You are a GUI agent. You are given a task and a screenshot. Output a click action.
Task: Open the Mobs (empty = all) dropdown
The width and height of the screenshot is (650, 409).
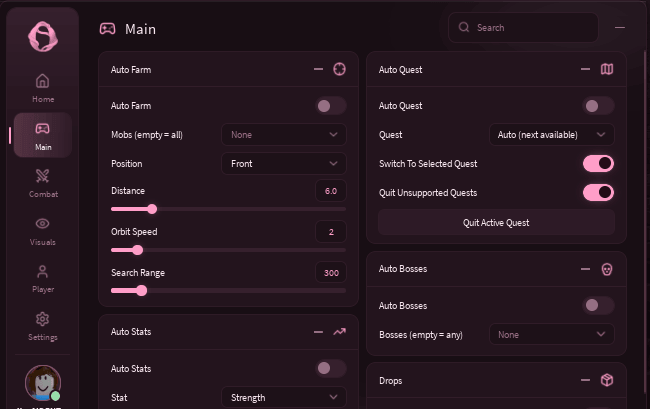click(284, 135)
